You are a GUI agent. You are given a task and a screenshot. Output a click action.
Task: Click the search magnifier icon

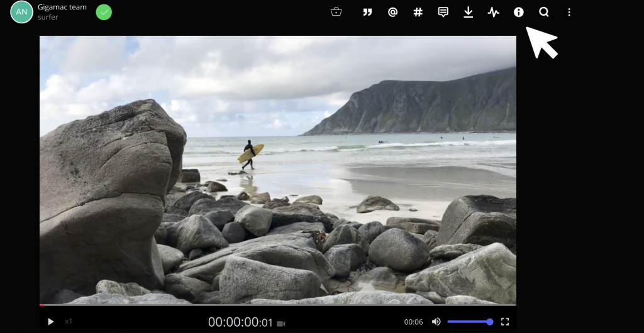click(544, 13)
